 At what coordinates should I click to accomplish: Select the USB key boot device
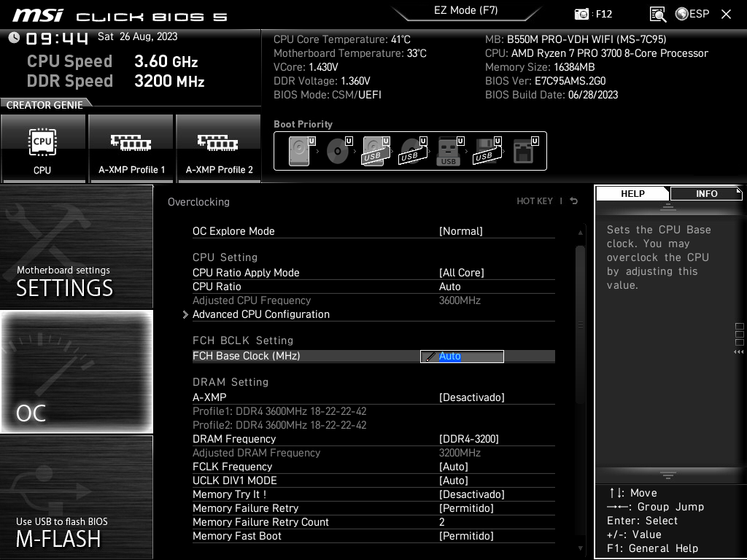pos(449,151)
